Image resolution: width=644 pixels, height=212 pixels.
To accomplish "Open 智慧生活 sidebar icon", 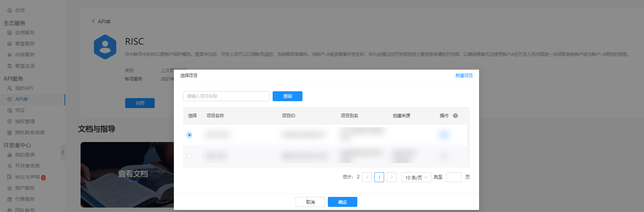I will click(x=10, y=66).
